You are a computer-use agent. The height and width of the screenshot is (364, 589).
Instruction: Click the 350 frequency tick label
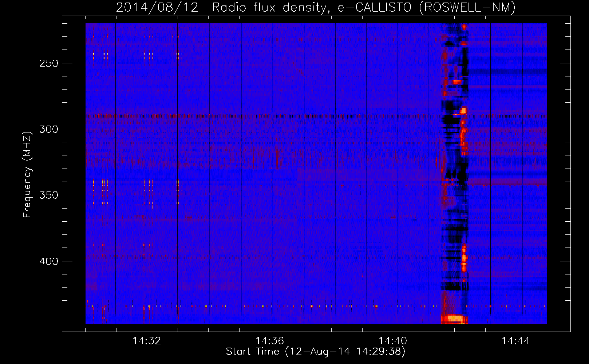49,195
